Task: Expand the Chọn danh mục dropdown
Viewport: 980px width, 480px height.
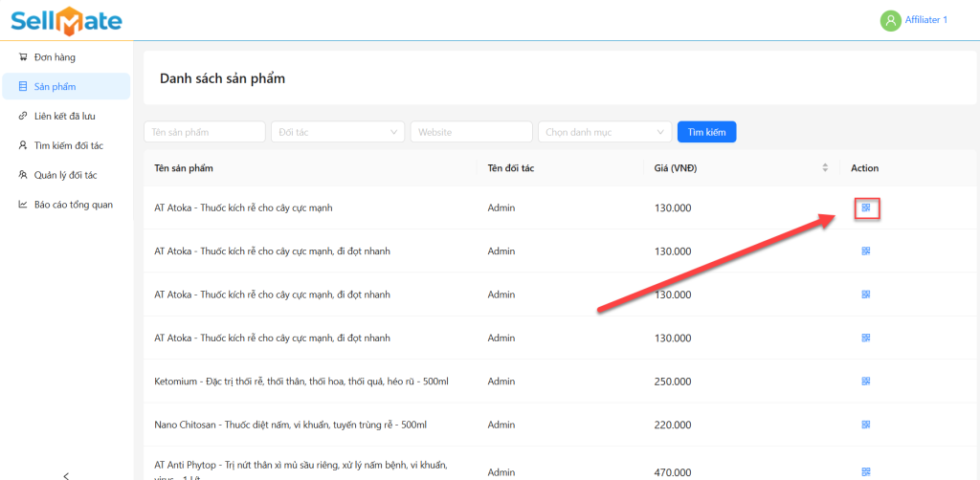Action: pyautogui.click(x=605, y=132)
